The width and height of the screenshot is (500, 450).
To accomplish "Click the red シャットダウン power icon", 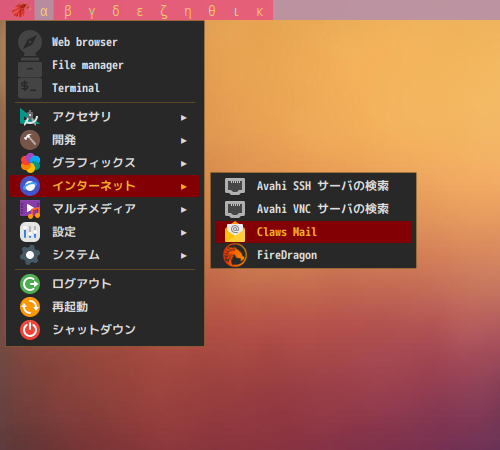I will pos(30,330).
